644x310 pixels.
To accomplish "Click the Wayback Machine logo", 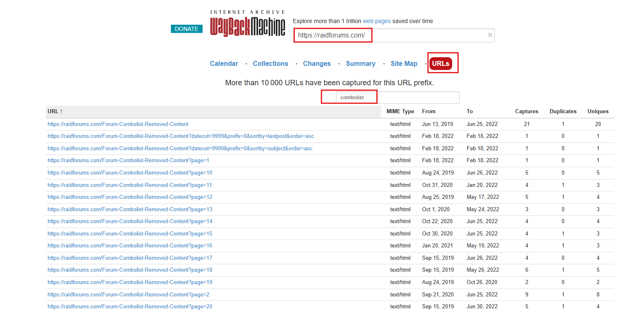I will 247,24.
